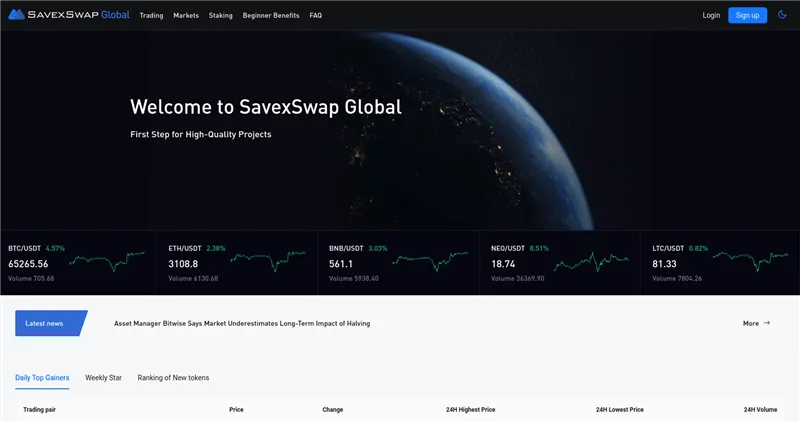
Task: Open the Bitwise halving news headline
Action: (x=242, y=324)
